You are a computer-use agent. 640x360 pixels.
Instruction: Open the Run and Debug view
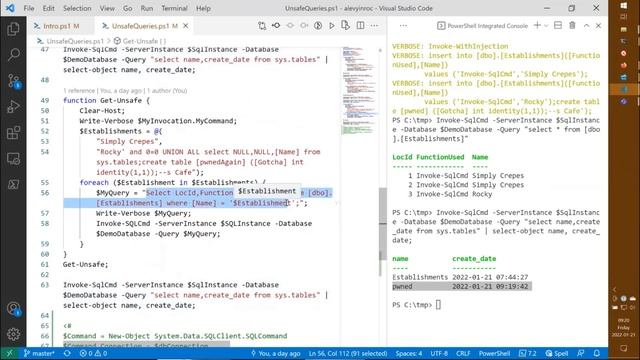point(13,107)
